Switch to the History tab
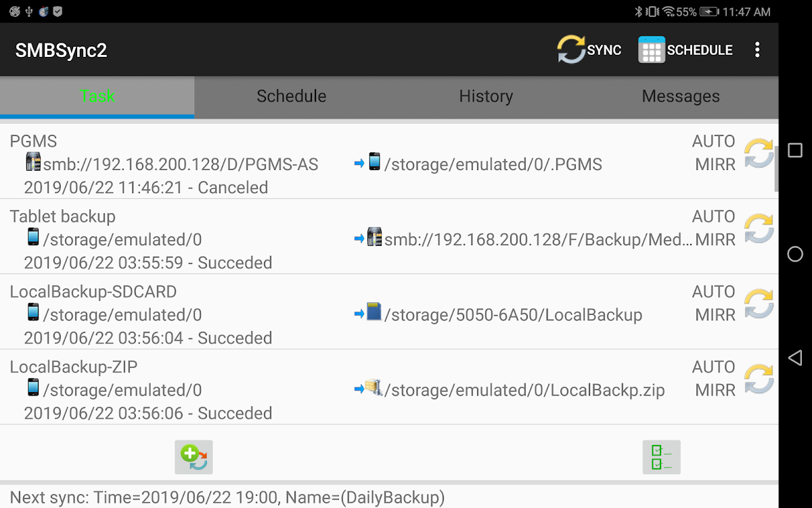Viewport: 812px width, 508px height. 486,96
